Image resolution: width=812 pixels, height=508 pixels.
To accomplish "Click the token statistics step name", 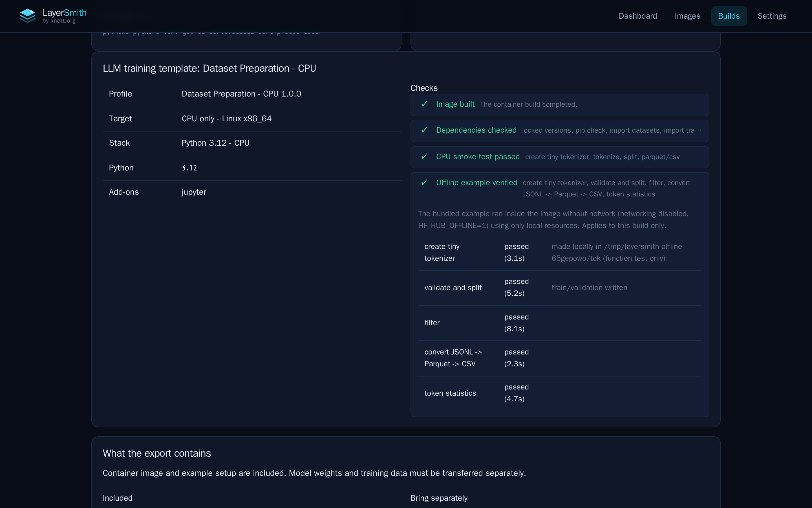I will pyautogui.click(x=450, y=393).
